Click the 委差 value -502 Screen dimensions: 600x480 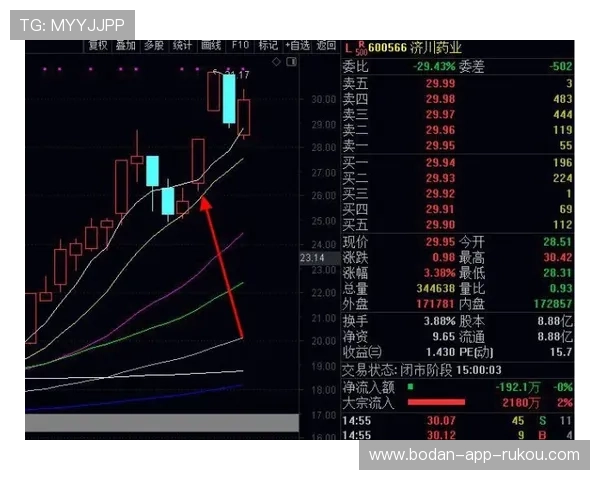561,66
